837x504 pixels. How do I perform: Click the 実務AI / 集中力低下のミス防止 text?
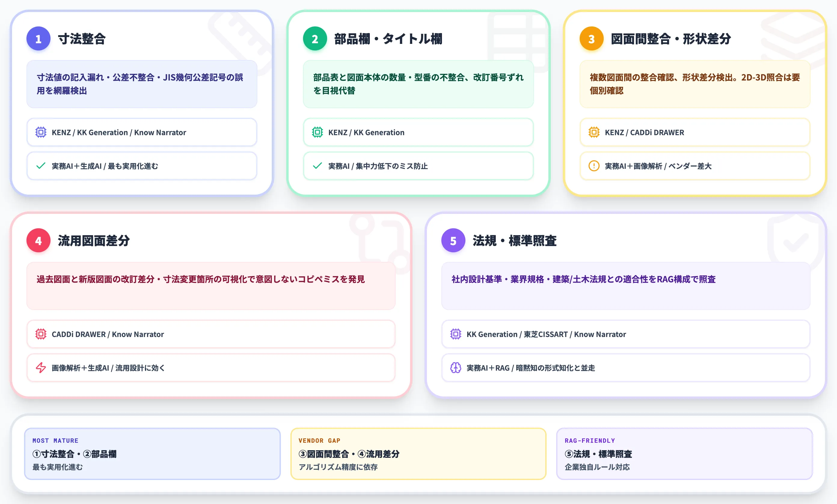(378, 166)
